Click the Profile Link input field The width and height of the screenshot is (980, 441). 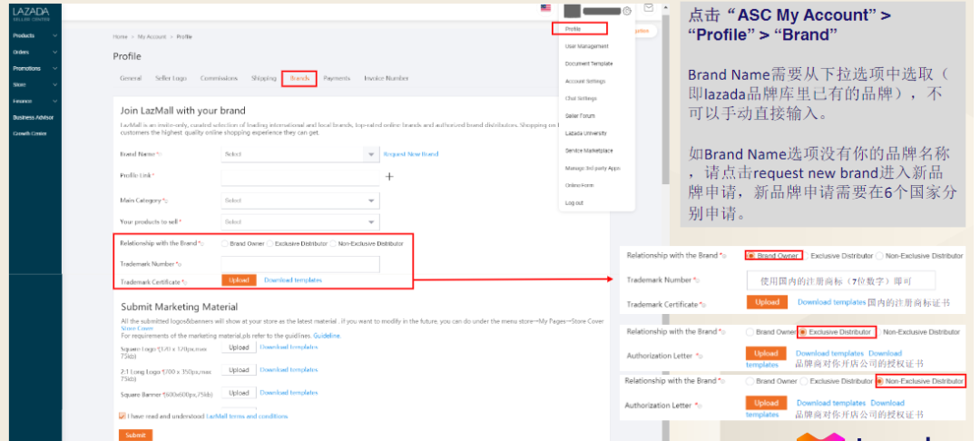pyautogui.click(x=300, y=178)
